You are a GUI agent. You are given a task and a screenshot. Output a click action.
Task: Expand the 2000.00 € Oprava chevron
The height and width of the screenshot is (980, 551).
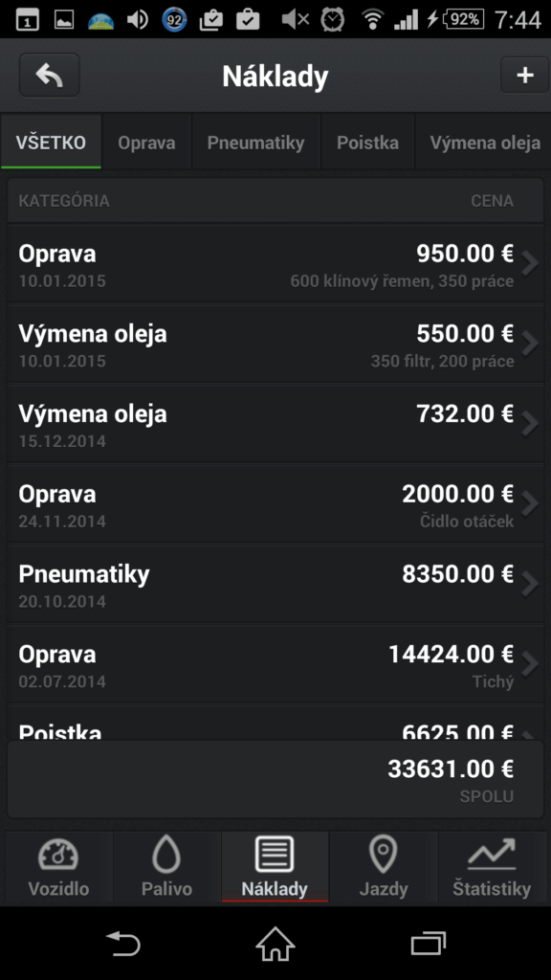(x=530, y=503)
